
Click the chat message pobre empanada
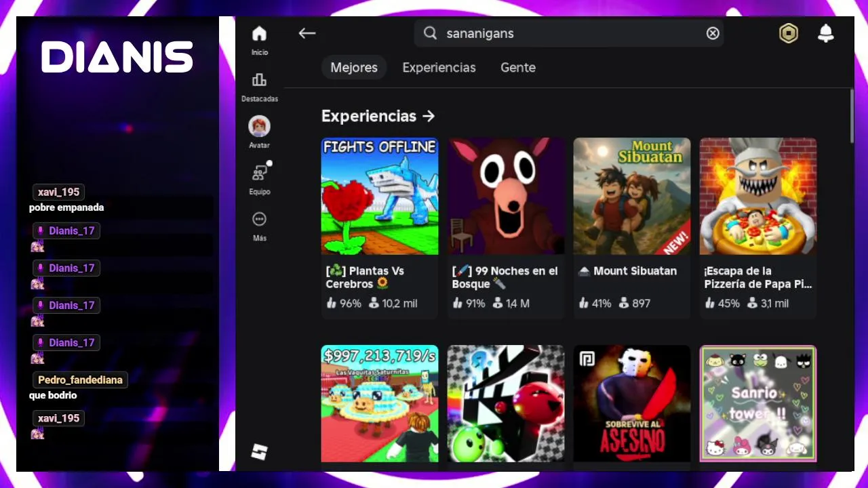(x=66, y=207)
